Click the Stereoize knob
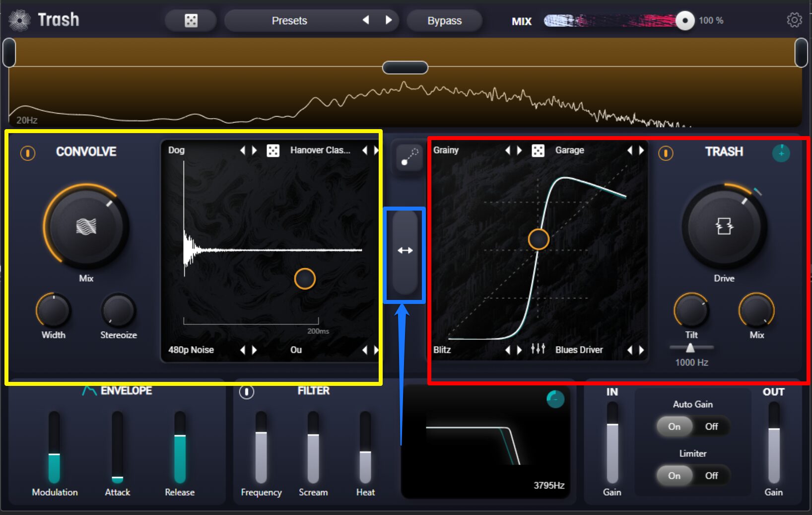The height and width of the screenshot is (515, 812). pos(118,311)
